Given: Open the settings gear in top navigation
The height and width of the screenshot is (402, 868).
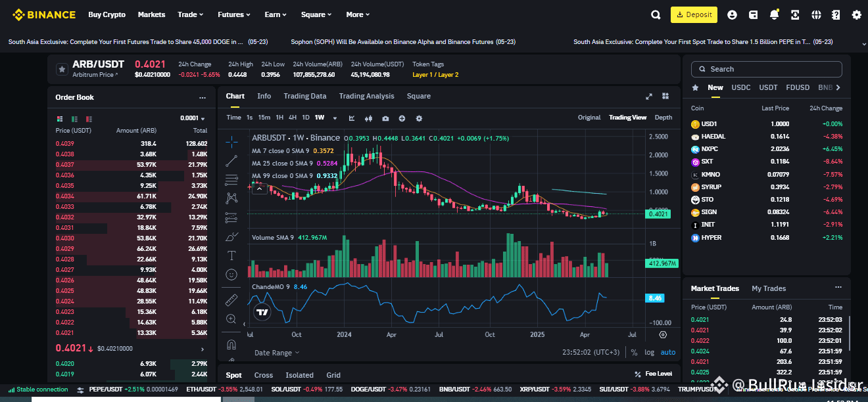Looking at the screenshot, I should click(x=856, y=14).
